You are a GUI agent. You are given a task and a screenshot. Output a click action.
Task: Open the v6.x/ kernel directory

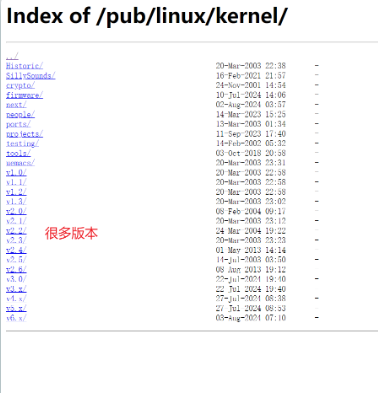click(16, 318)
